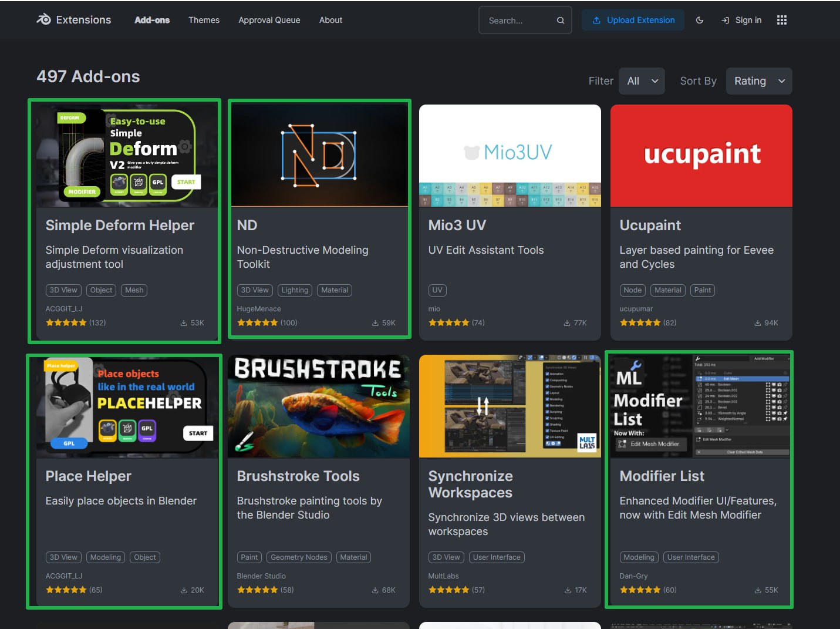Open the apps grid menu icon
The image size is (840, 629).
pyautogui.click(x=782, y=20)
